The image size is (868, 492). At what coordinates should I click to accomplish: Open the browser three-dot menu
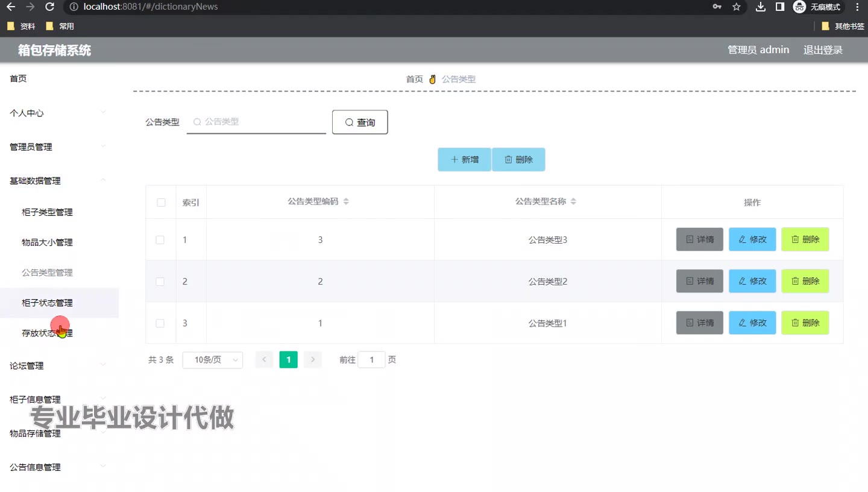[x=857, y=7]
